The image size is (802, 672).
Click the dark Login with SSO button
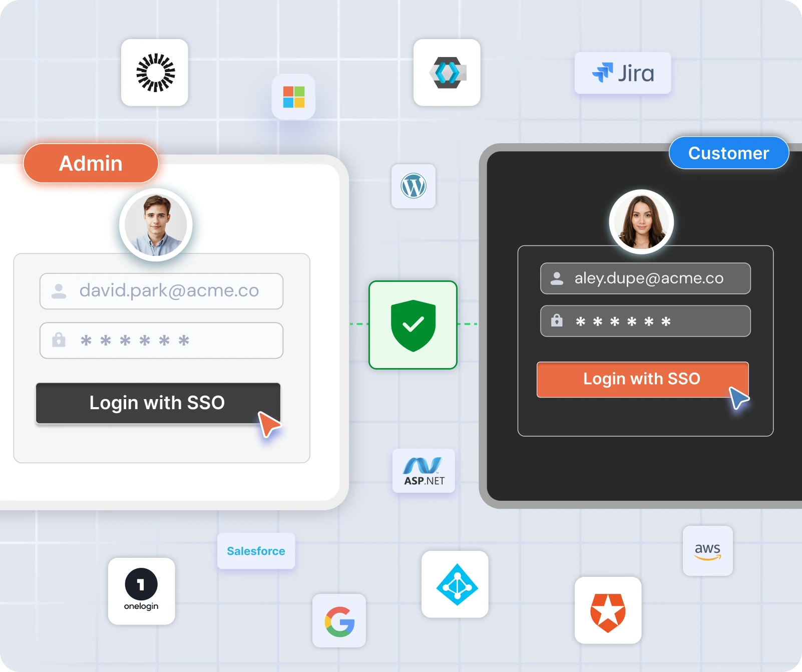click(158, 403)
